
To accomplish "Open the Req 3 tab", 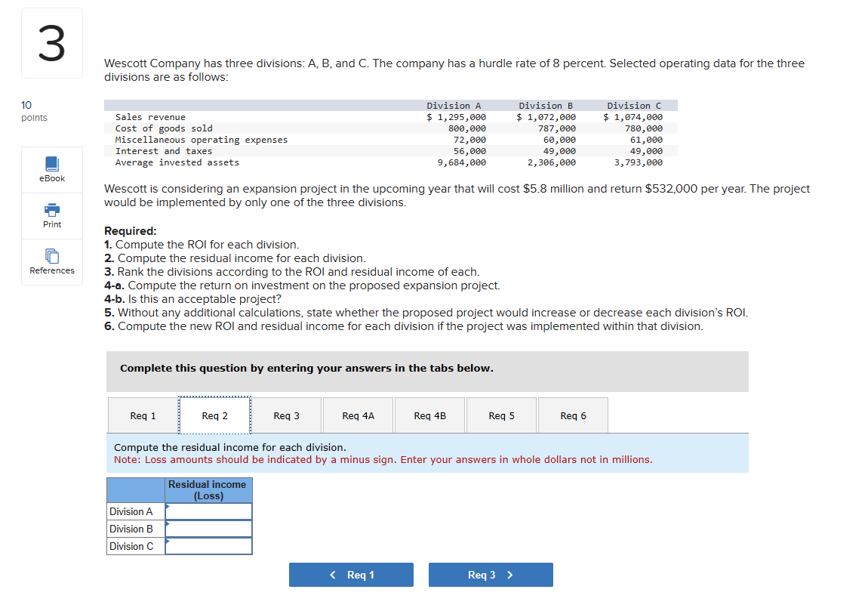I will tap(286, 415).
